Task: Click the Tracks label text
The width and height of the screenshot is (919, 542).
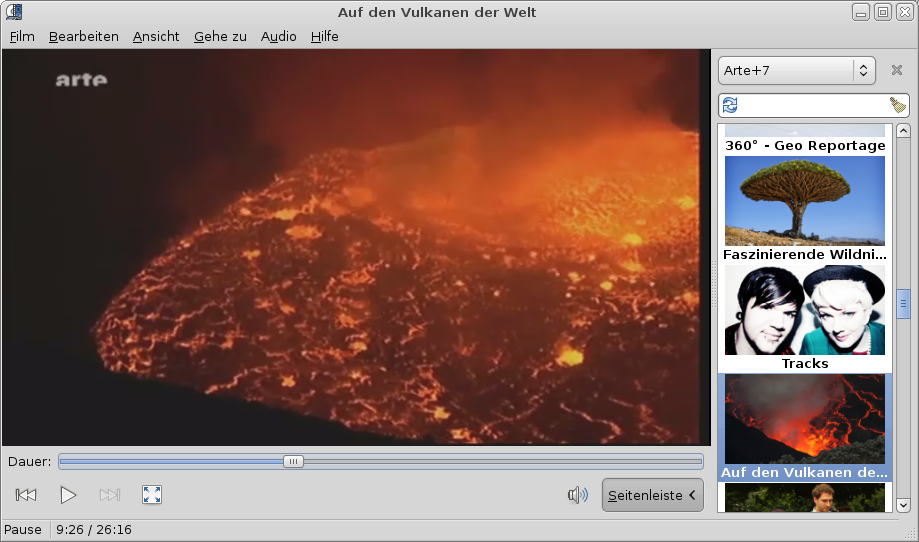Action: pos(805,363)
